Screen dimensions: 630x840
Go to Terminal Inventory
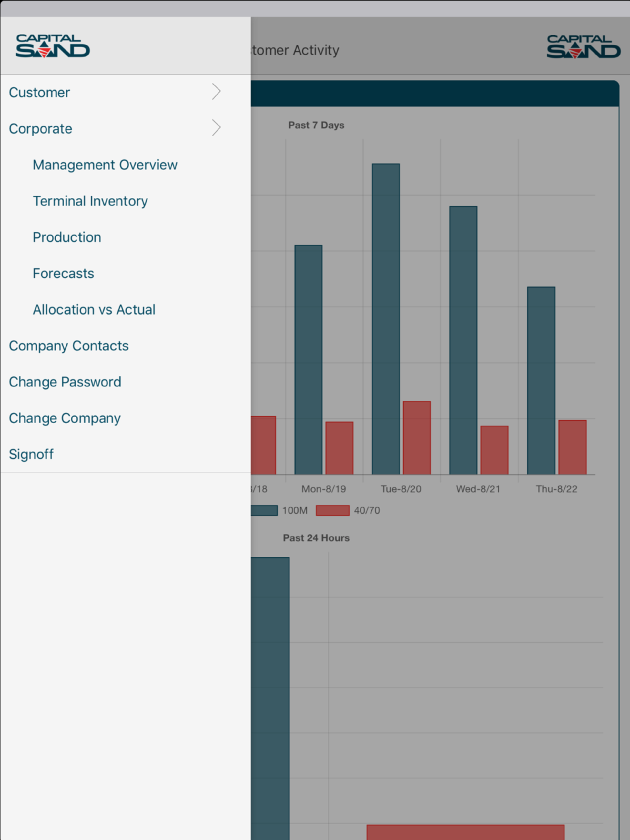pos(90,201)
